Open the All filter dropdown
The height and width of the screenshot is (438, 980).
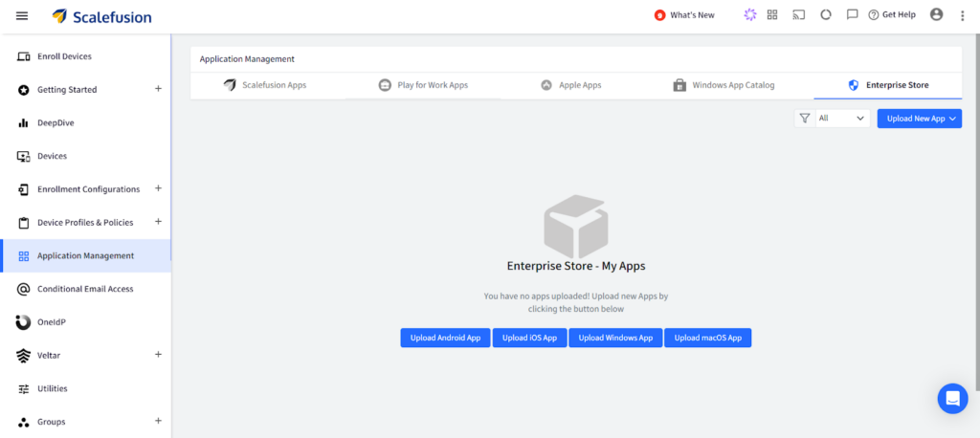(x=842, y=119)
